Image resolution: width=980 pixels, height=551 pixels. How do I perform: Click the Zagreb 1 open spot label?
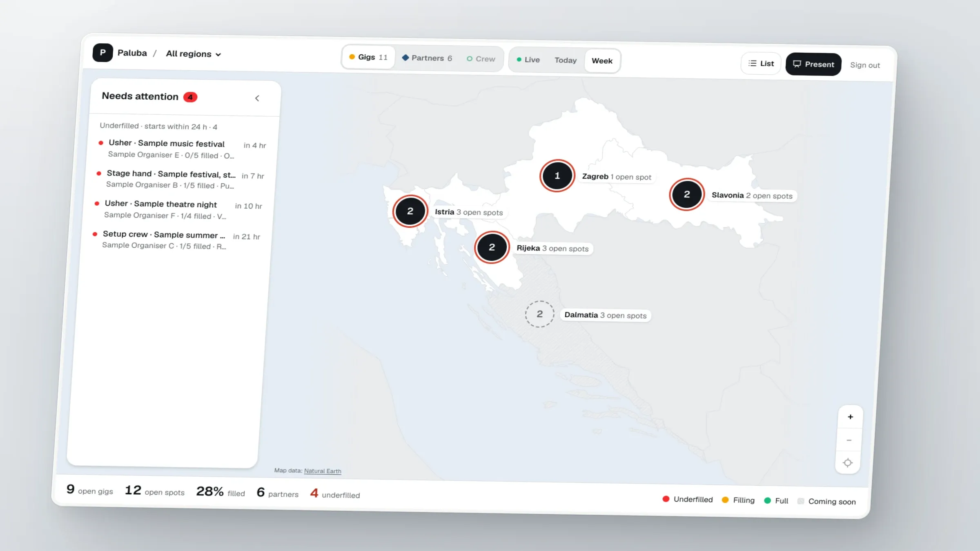click(617, 177)
